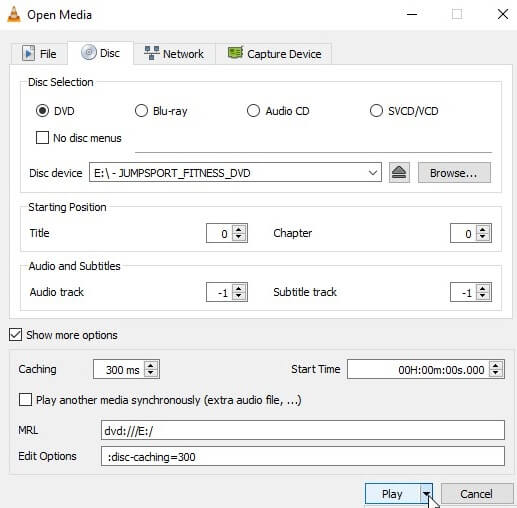517x508 pixels.
Task: Increase the Subtitle track number
Action: (x=483, y=288)
